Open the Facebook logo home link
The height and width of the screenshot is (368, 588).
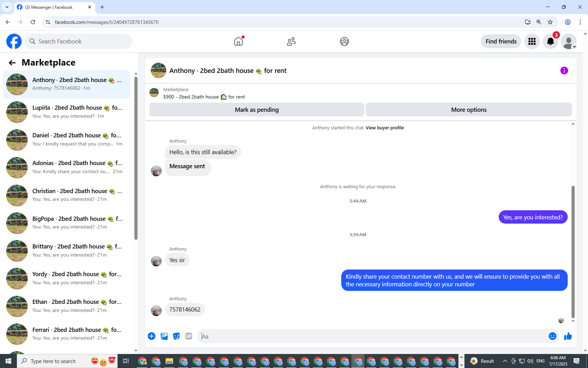point(14,41)
